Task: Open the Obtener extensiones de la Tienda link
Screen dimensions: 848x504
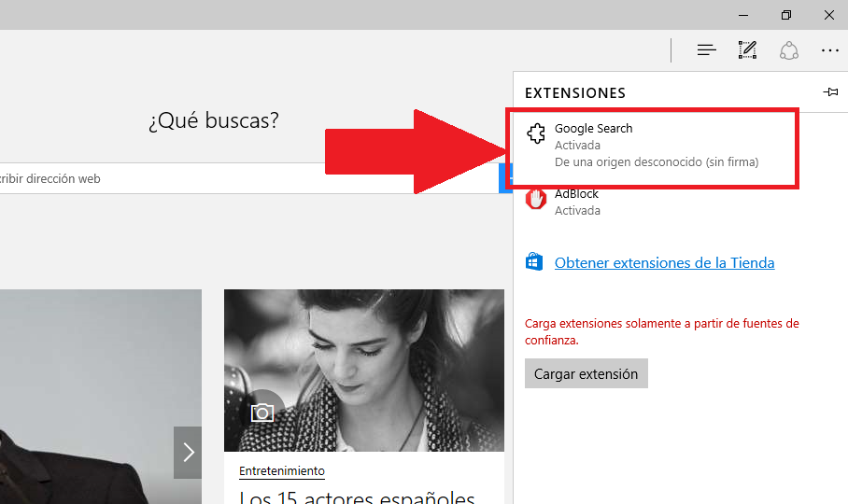Action: coord(664,262)
